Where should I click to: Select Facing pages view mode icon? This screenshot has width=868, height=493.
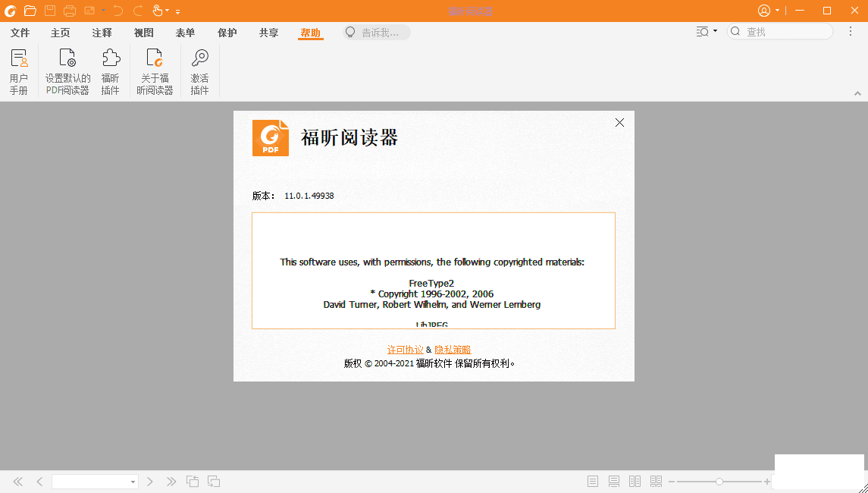[x=635, y=482]
